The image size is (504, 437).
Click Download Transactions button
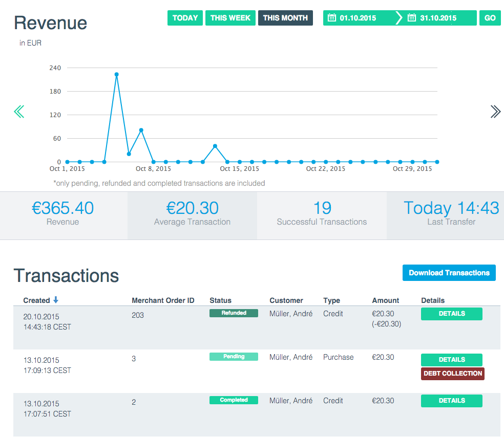(449, 273)
